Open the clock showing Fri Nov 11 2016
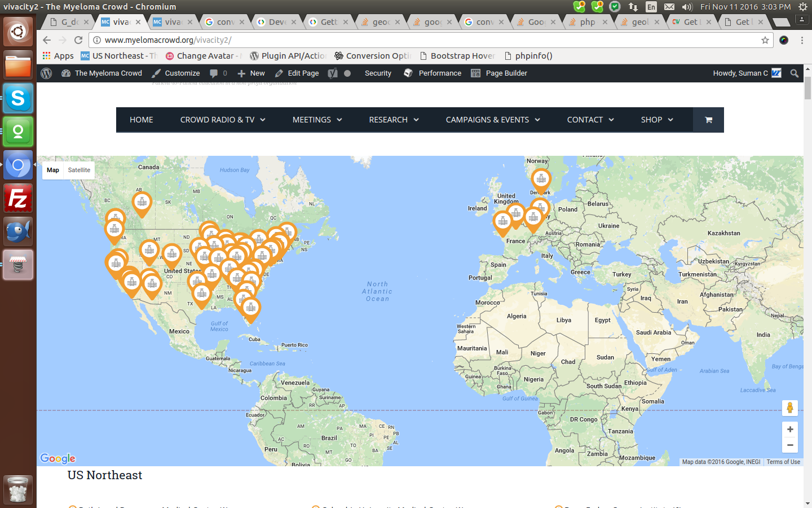Image resolution: width=812 pixels, height=508 pixels. click(x=745, y=7)
